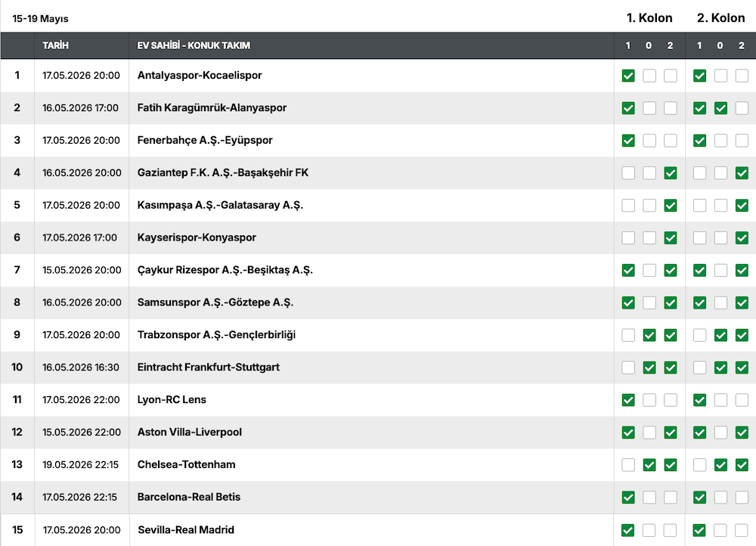Click row number 10

(17, 367)
